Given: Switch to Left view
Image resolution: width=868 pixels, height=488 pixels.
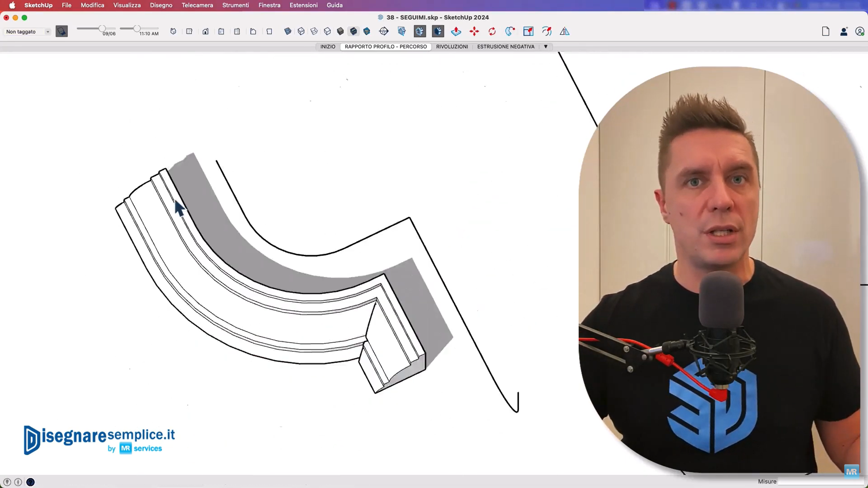Looking at the screenshot, I should pyautogui.click(x=253, y=32).
